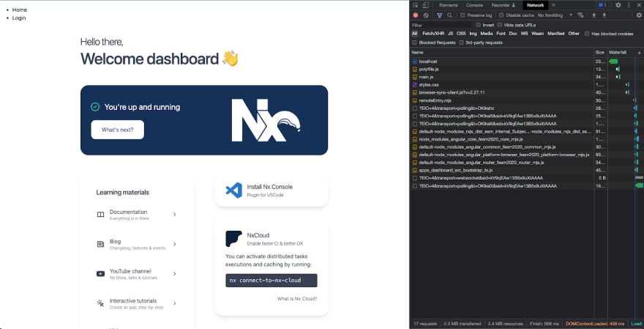Toggle the device toolbar icon
The width and height of the screenshot is (644, 329).
425,5
